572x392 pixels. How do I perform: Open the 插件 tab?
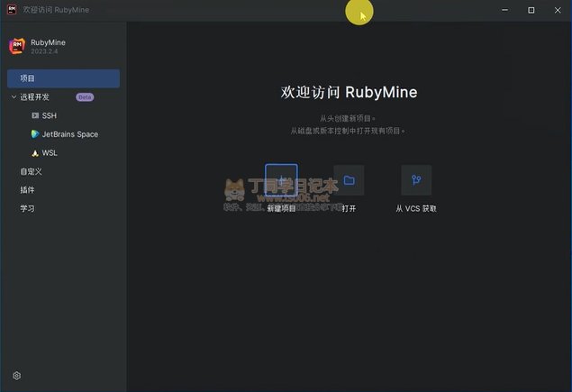tap(28, 190)
